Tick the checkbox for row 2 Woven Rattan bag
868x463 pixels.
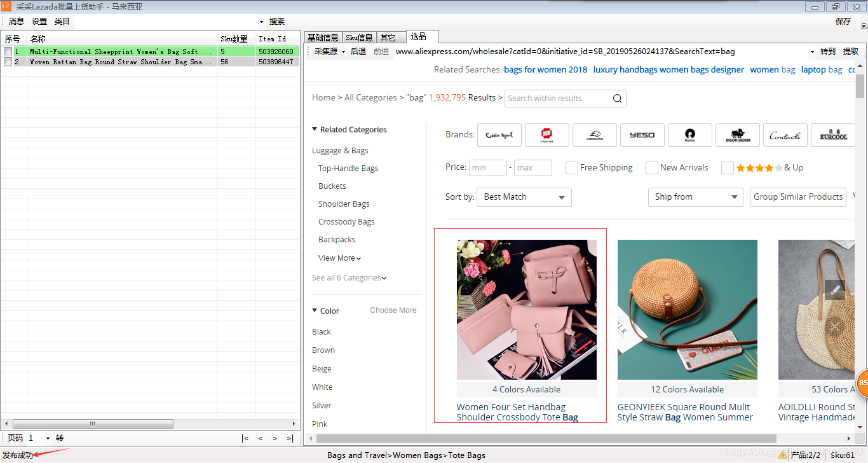pos(8,62)
